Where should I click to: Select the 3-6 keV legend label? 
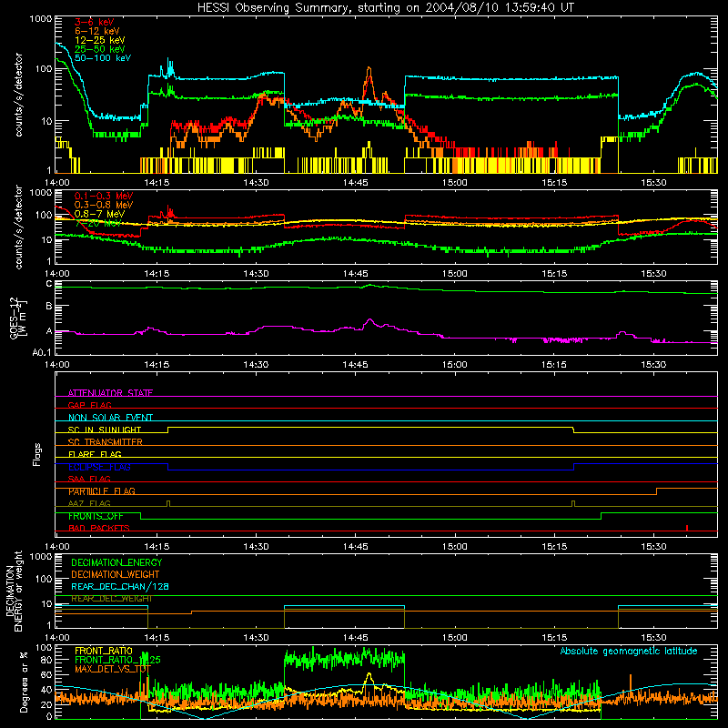pos(95,22)
